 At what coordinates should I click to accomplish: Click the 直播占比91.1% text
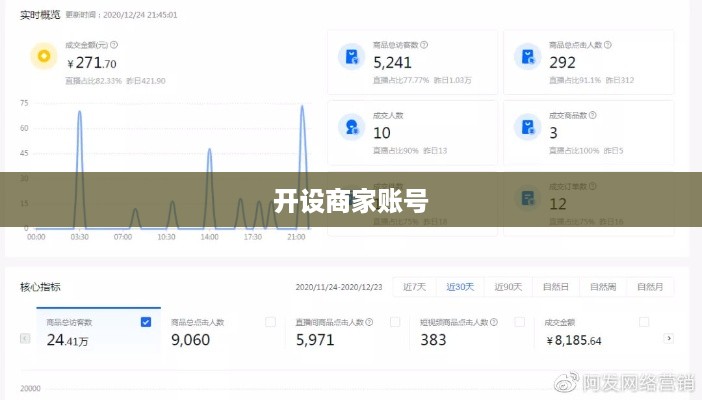[x=575, y=80]
